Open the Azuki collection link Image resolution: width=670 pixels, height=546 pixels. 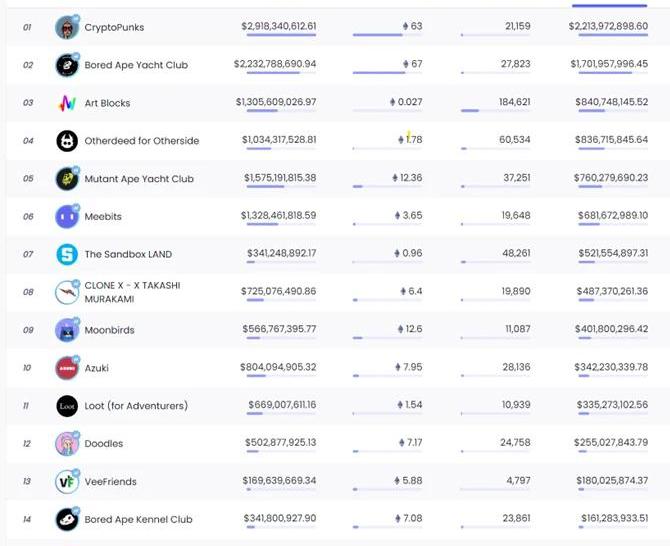97,368
